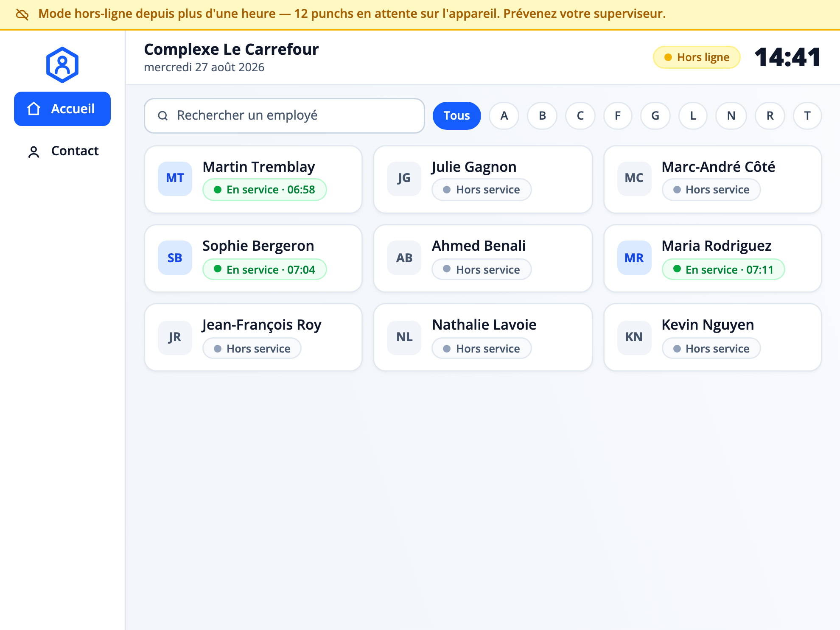Image resolution: width=840 pixels, height=630 pixels.
Task: Filter employees by letter L
Action: click(693, 116)
